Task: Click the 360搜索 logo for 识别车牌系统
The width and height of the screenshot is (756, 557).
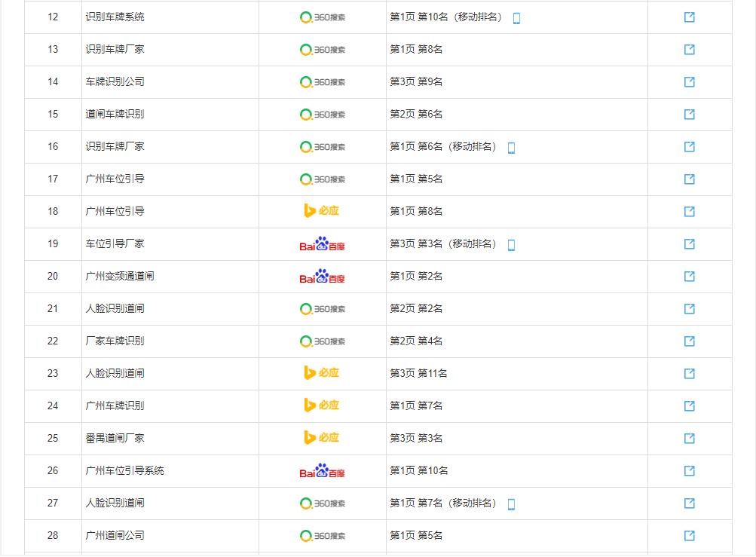Action: pos(322,17)
